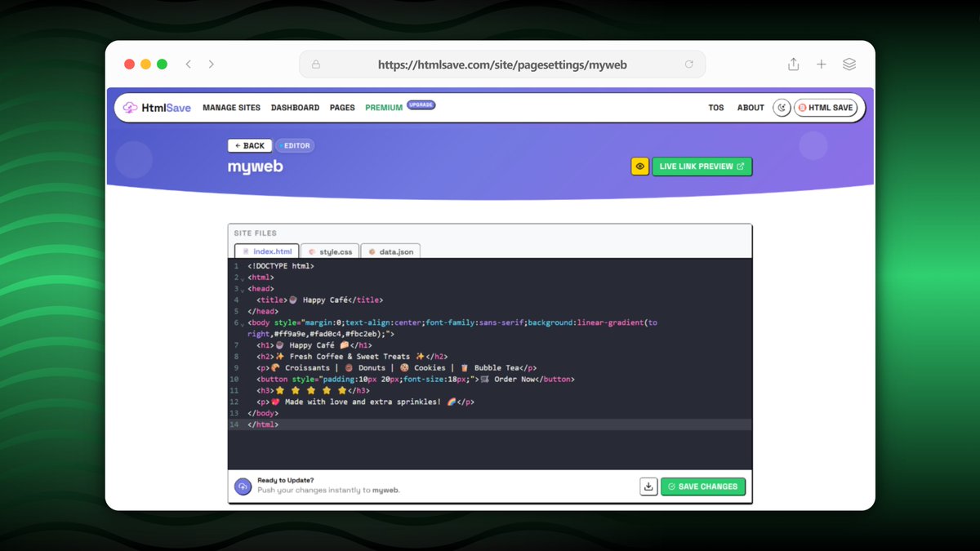Viewport: 980px width, 551px height.
Task: Open the browser share icon
Action: pos(793,64)
